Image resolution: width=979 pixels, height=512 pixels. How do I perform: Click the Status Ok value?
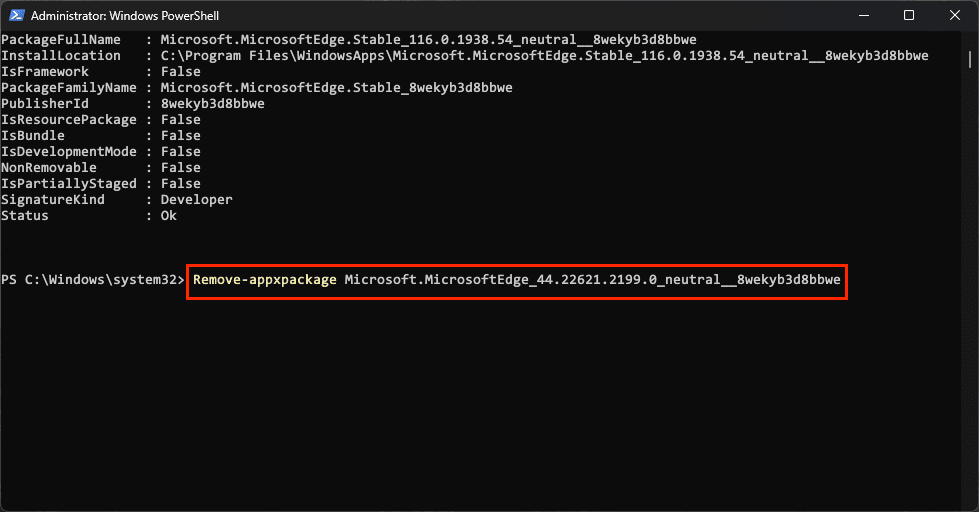(x=169, y=215)
